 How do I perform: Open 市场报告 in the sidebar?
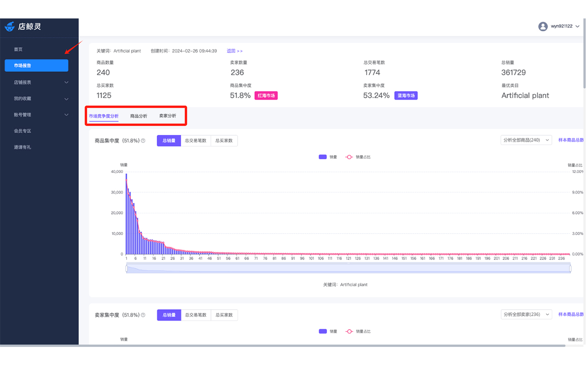pyautogui.click(x=36, y=66)
